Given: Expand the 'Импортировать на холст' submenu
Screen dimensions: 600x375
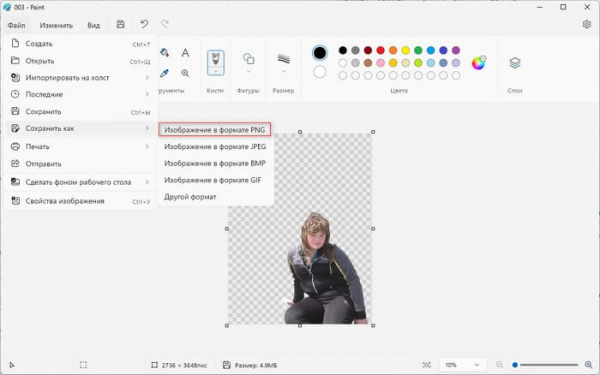Looking at the screenshot, I should pos(147,78).
